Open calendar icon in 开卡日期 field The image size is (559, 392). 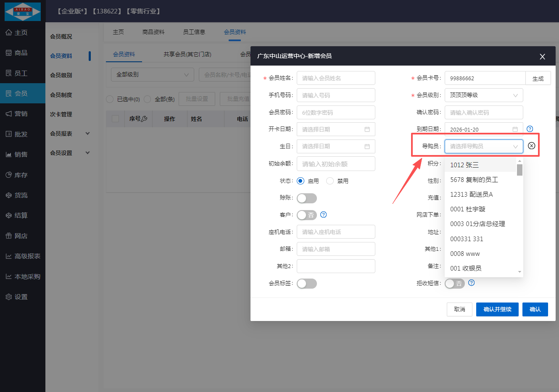(x=367, y=129)
